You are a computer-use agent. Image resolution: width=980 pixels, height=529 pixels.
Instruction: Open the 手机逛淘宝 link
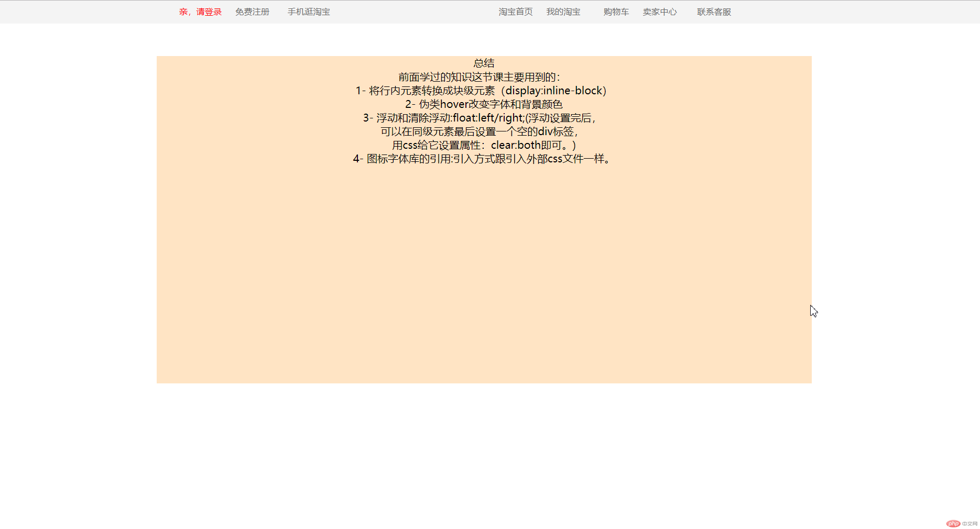(x=309, y=12)
